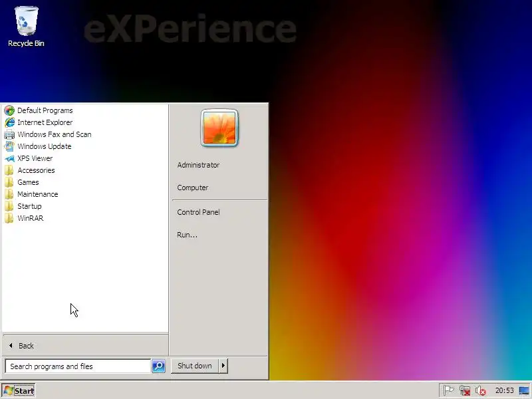Click the Windows Update icon
Viewport: 532px width, 399px height.
[9, 146]
